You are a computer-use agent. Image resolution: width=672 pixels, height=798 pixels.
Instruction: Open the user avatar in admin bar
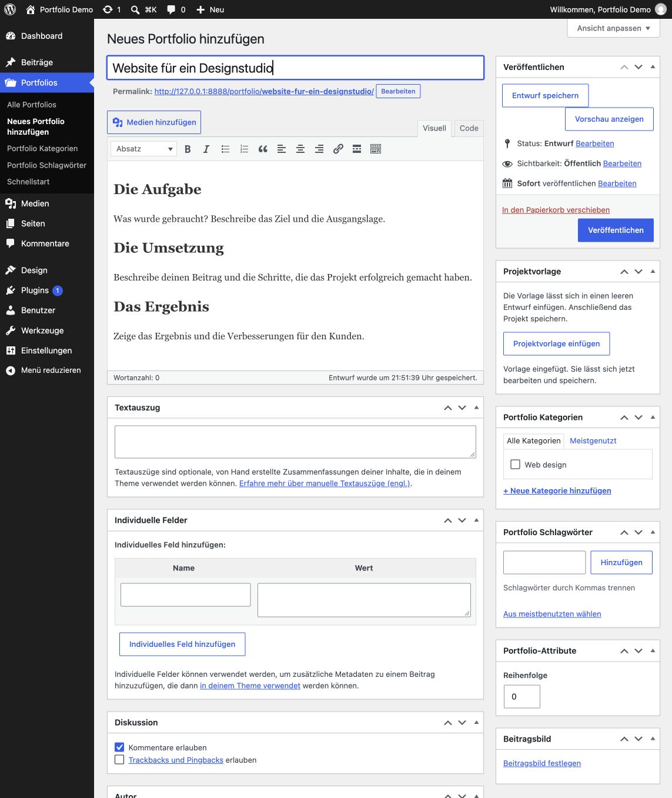(661, 9)
